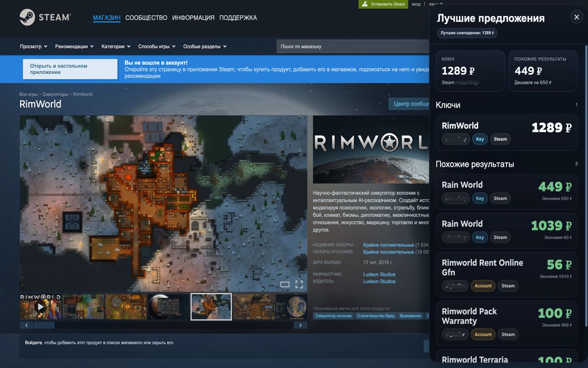Screen dimensions: 588x368
Task: Select the ПОХОЖИЕ РЕЗУЛЬТАТЫ 449 ₽ summary card
Action: tap(543, 71)
